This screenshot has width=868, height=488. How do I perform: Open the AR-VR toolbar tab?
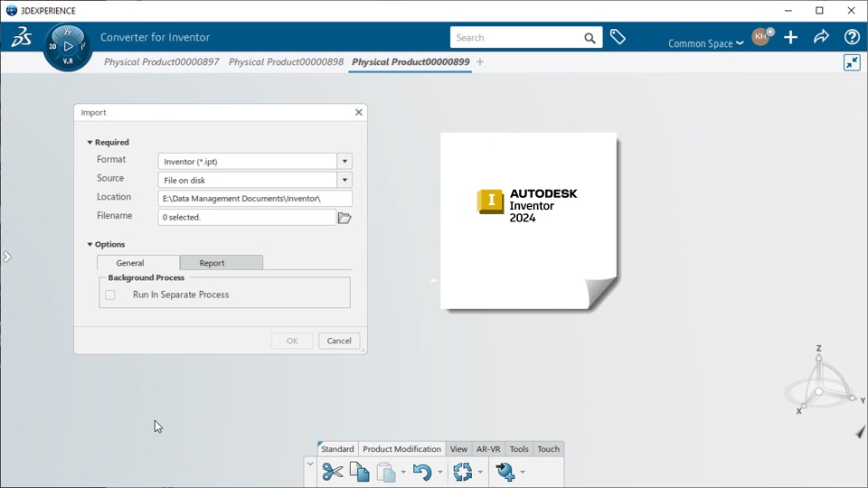[x=488, y=449]
